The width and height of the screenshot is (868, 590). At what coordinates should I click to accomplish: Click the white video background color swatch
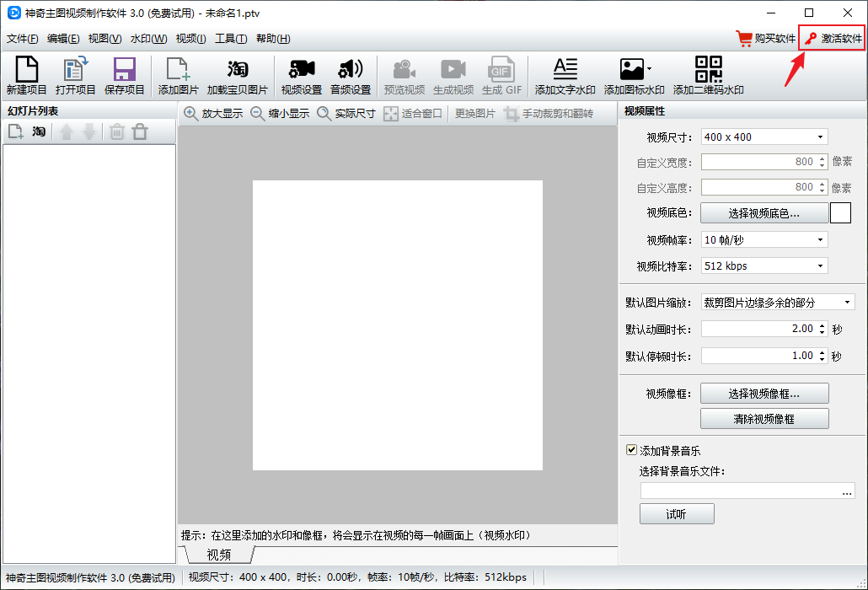(x=840, y=213)
